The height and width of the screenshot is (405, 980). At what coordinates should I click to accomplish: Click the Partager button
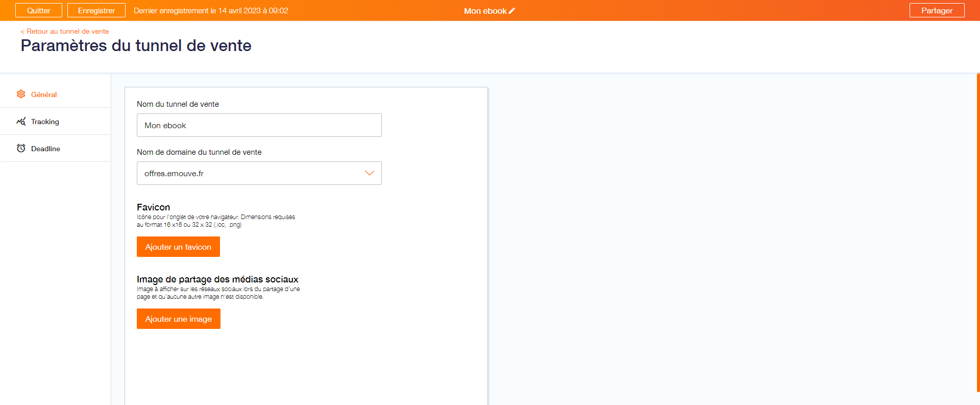pyautogui.click(x=937, y=10)
